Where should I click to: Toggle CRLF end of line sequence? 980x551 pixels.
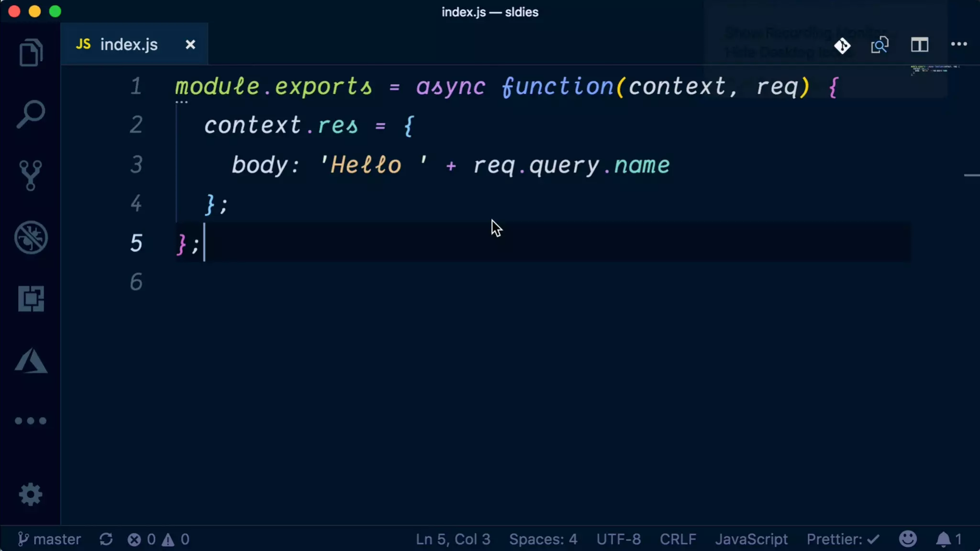coord(678,539)
